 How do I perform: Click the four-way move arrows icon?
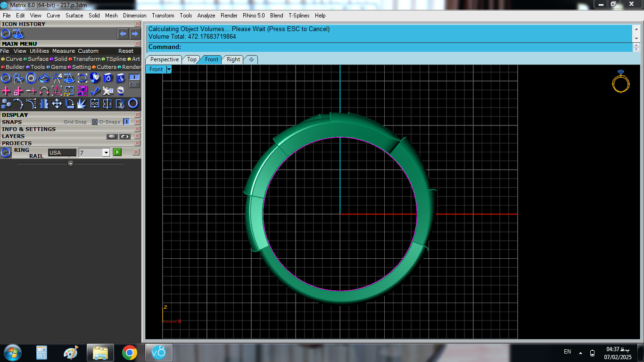[x=57, y=104]
